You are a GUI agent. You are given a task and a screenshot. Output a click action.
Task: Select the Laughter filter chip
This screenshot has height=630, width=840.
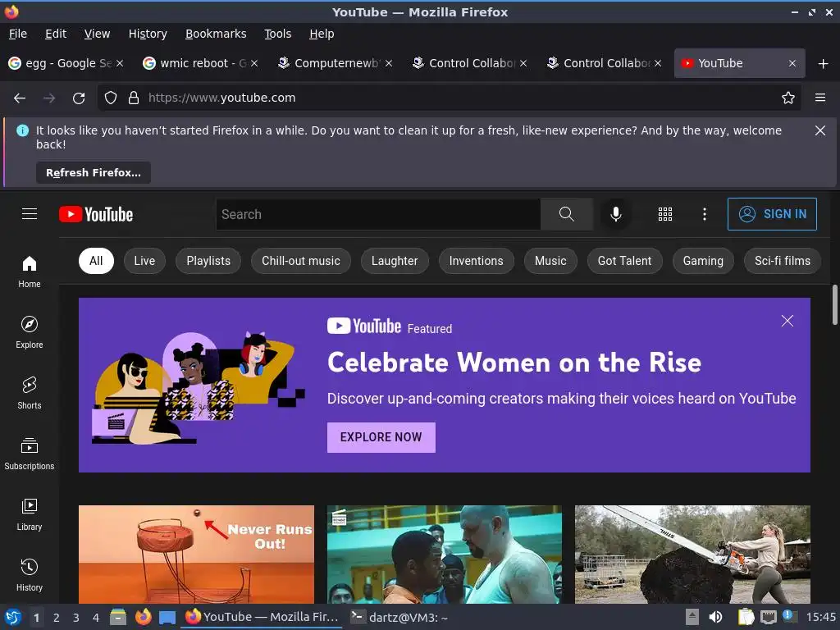click(x=395, y=261)
